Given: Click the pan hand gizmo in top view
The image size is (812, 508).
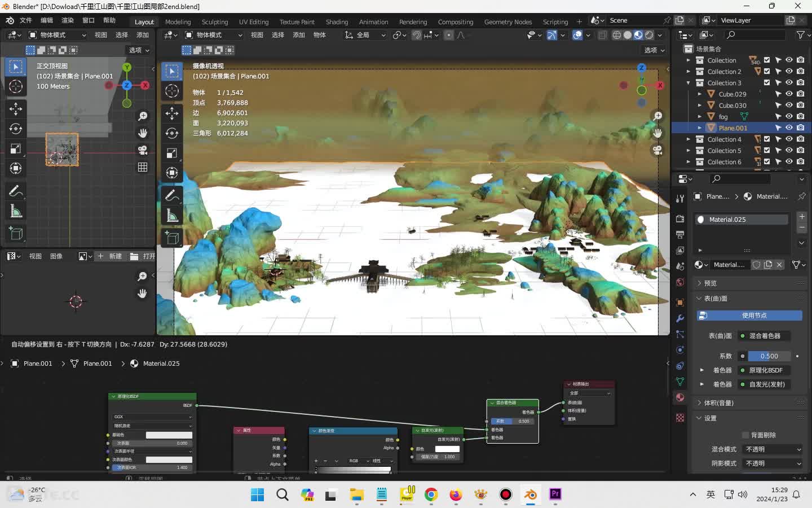Looking at the screenshot, I should [143, 133].
